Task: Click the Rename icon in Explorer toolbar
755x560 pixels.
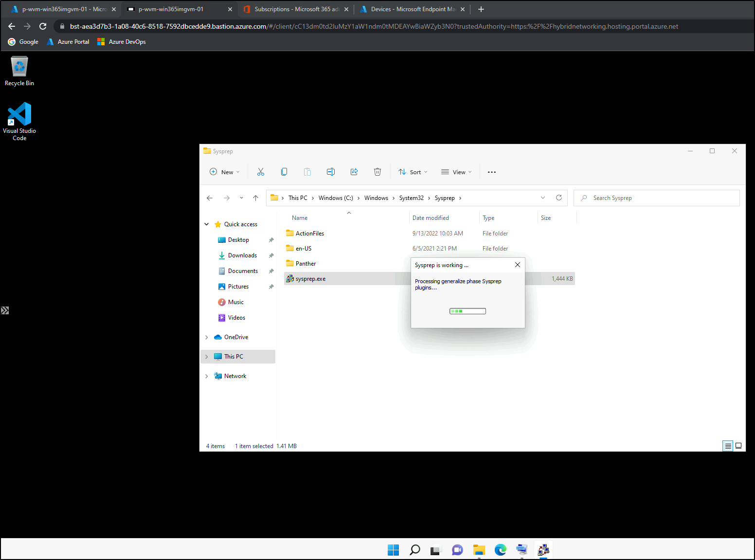Action: pyautogui.click(x=331, y=172)
